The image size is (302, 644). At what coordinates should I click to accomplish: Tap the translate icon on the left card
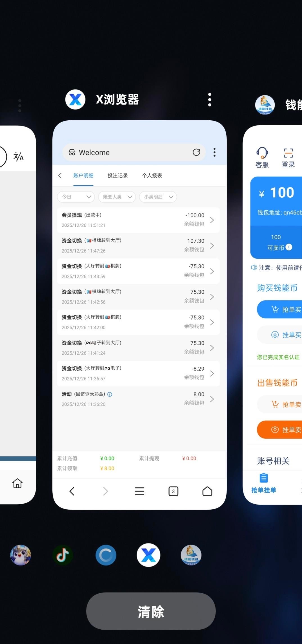[19, 157]
